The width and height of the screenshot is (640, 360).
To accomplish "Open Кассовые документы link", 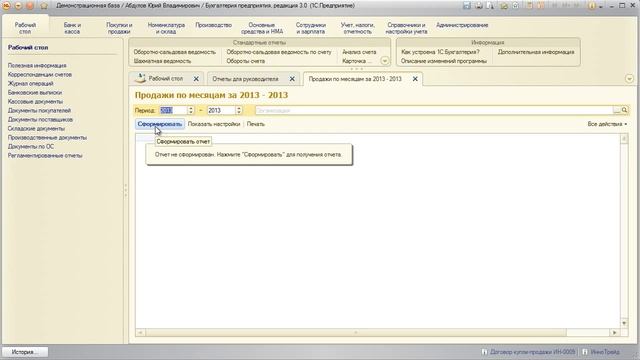I will (35, 101).
